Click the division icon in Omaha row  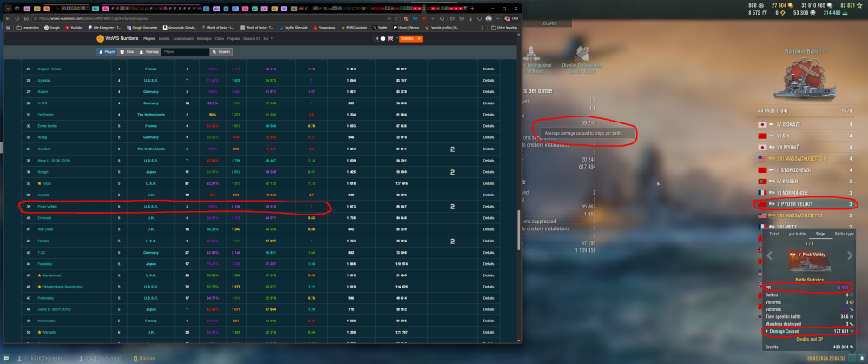click(x=453, y=241)
